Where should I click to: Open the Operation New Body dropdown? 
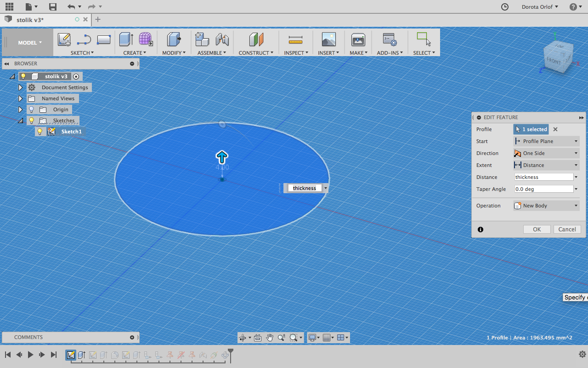pos(546,206)
